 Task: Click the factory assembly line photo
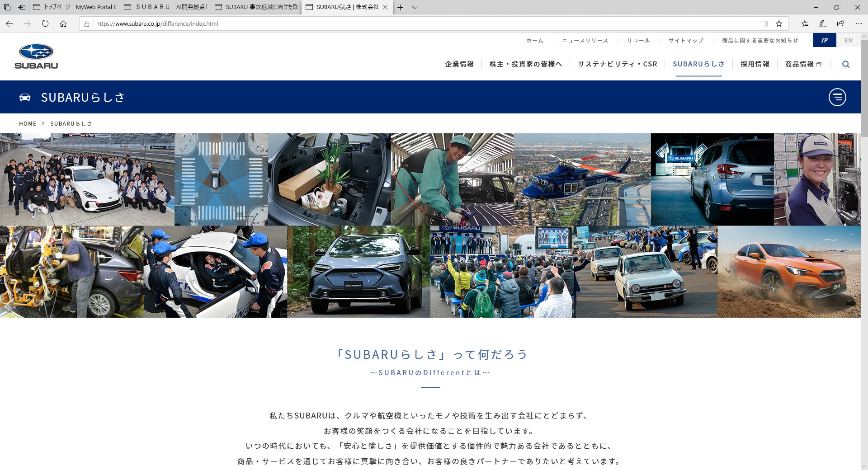72,272
